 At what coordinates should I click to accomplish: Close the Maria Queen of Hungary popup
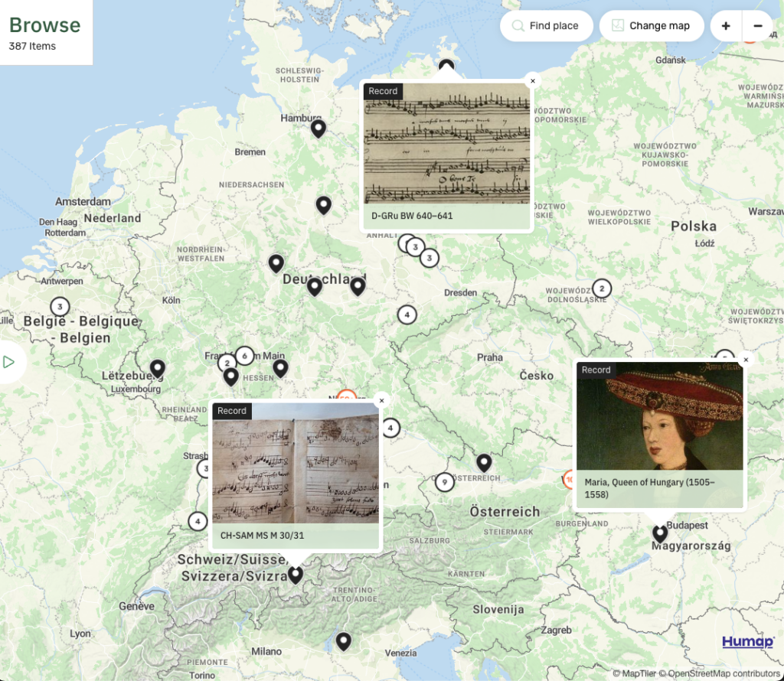point(746,360)
